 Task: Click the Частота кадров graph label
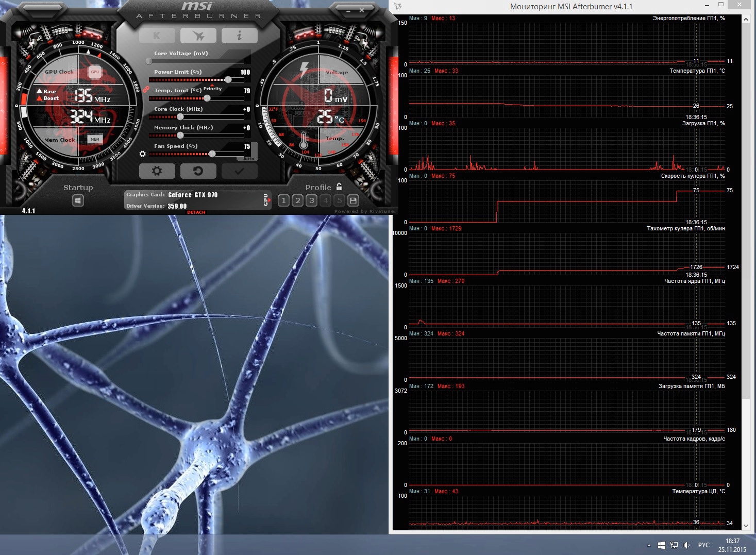pos(694,439)
